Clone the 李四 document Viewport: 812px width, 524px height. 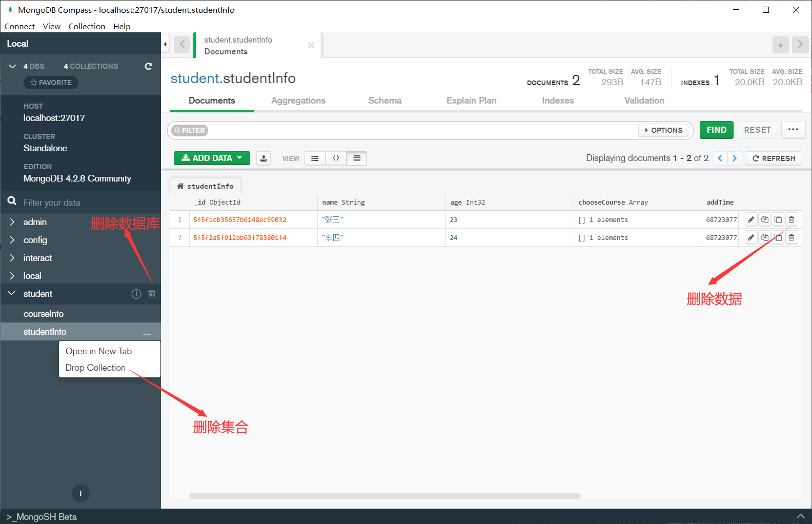[778, 237]
